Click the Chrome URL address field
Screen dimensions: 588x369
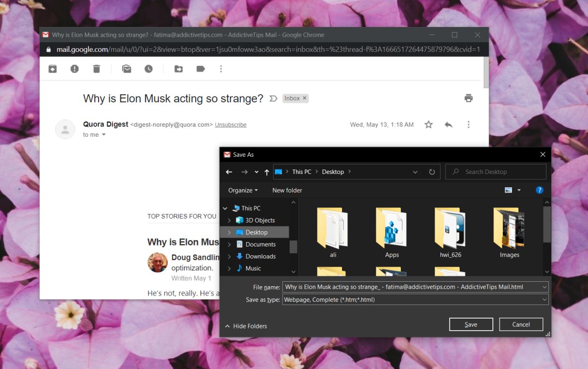coord(268,49)
